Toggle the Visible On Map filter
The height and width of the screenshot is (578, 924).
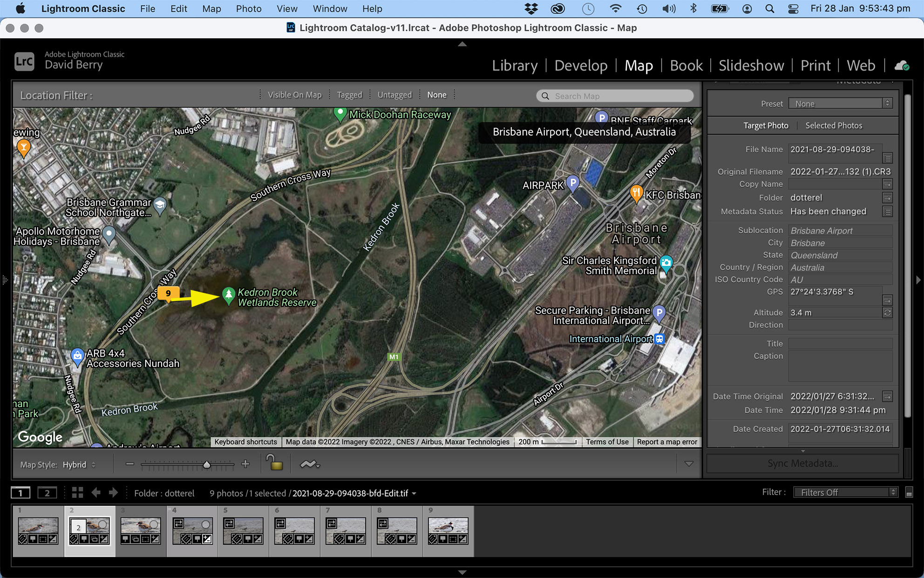[x=294, y=95]
